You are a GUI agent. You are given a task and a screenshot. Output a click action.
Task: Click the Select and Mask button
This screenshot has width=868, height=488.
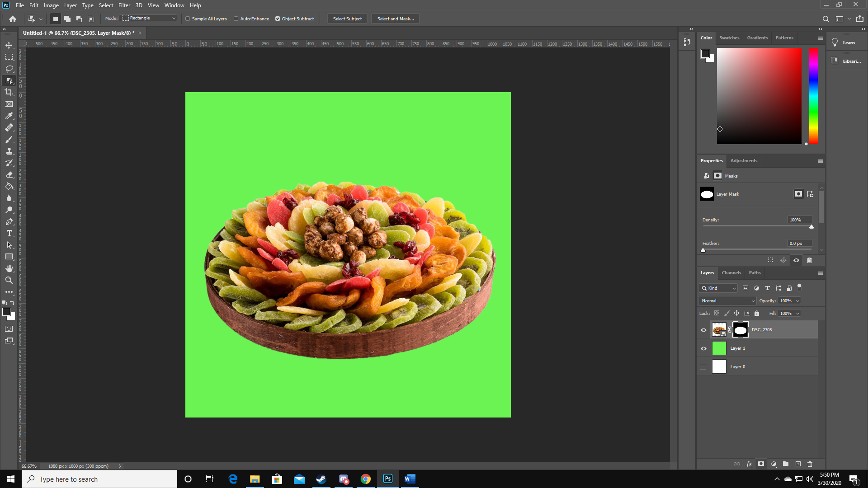click(396, 19)
